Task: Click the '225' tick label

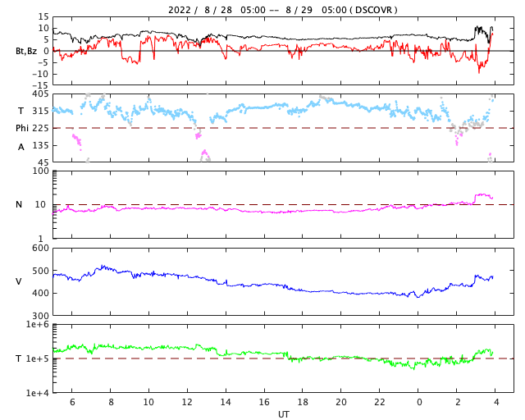Action: [40, 128]
